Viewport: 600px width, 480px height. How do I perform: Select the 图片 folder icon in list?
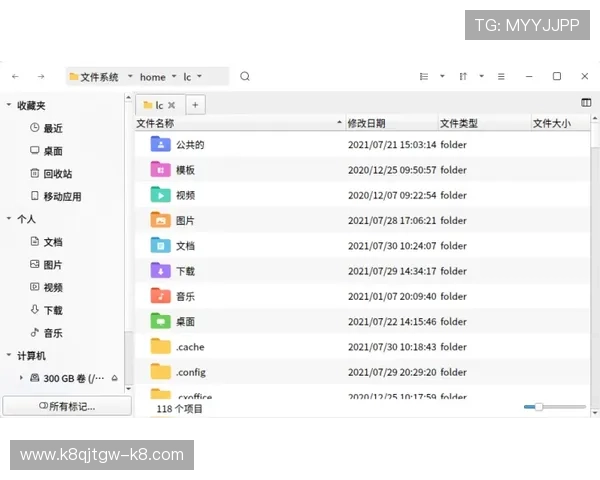[160, 220]
